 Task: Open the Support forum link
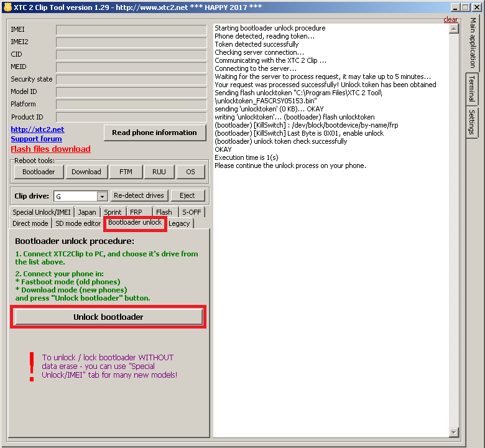pyautogui.click(x=37, y=139)
